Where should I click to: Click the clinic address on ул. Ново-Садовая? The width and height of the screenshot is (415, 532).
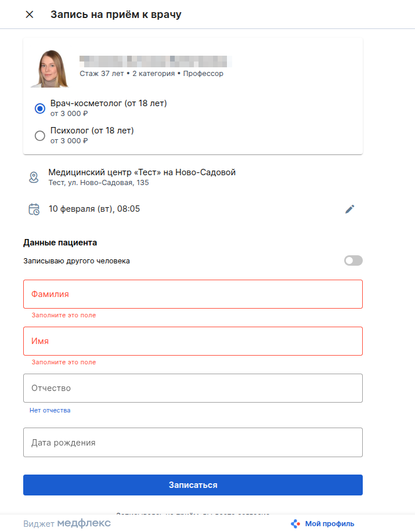pos(99,183)
